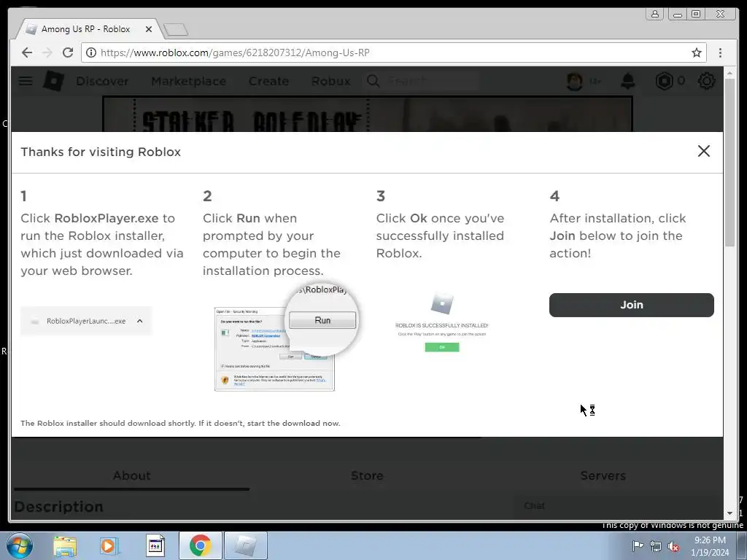
Task: Switch to the Store tab
Action: pyautogui.click(x=367, y=475)
